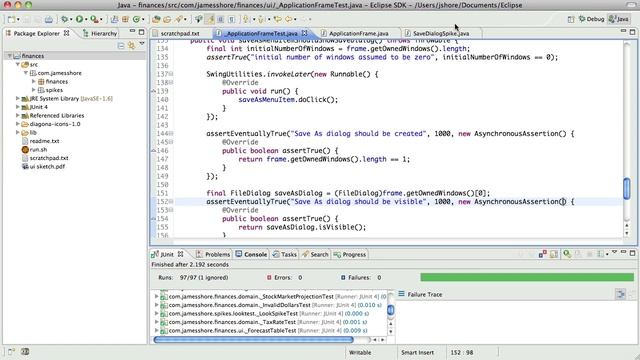Toggle Scroll Lock in JUnit view

click(554, 254)
